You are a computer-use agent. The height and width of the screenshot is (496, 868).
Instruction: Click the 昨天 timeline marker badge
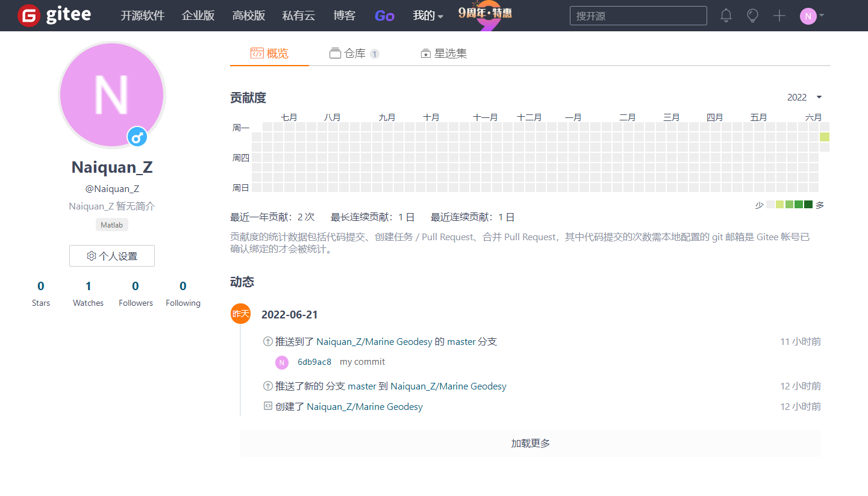pos(240,314)
